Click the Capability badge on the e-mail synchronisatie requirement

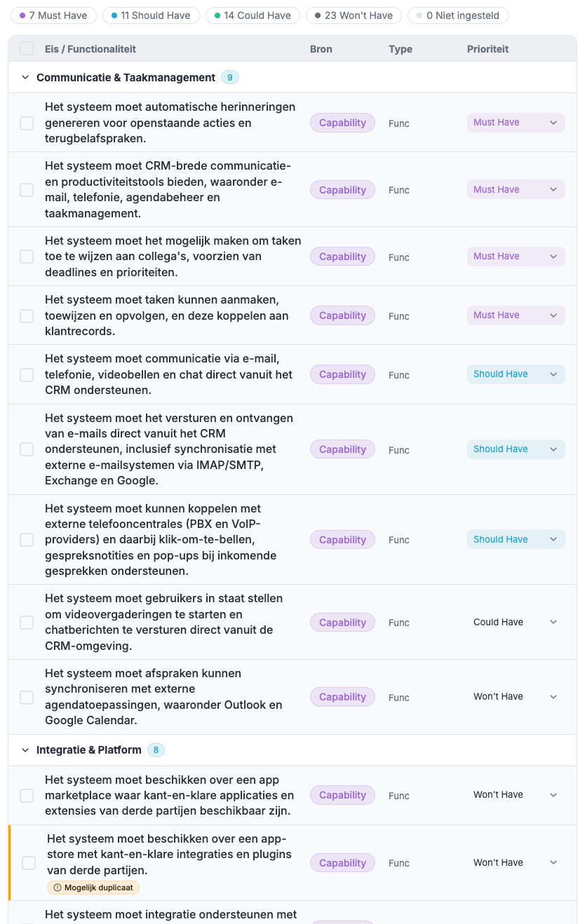click(x=342, y=449)
